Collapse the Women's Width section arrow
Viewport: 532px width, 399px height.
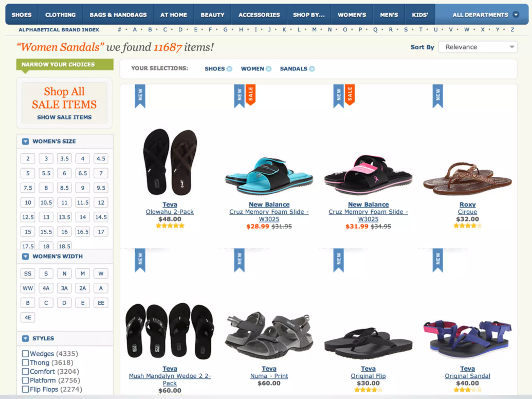click(x=25, y=256)
